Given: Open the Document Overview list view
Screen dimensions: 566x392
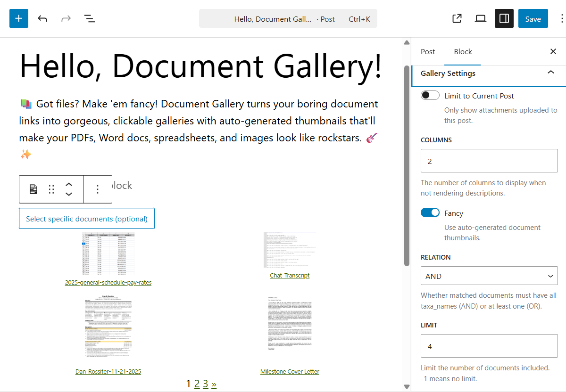Looking at the screenshot, I should click(x=89, y=18).
